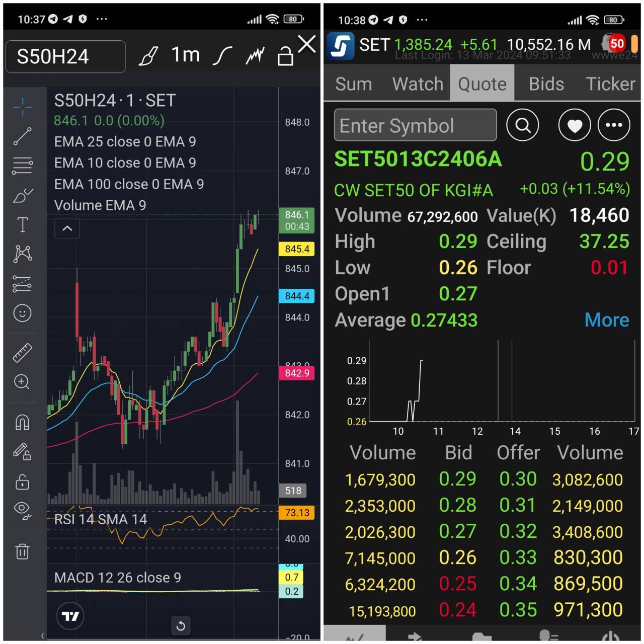
Task: Select the 0.35 offer price
Action: click(518, 610)
